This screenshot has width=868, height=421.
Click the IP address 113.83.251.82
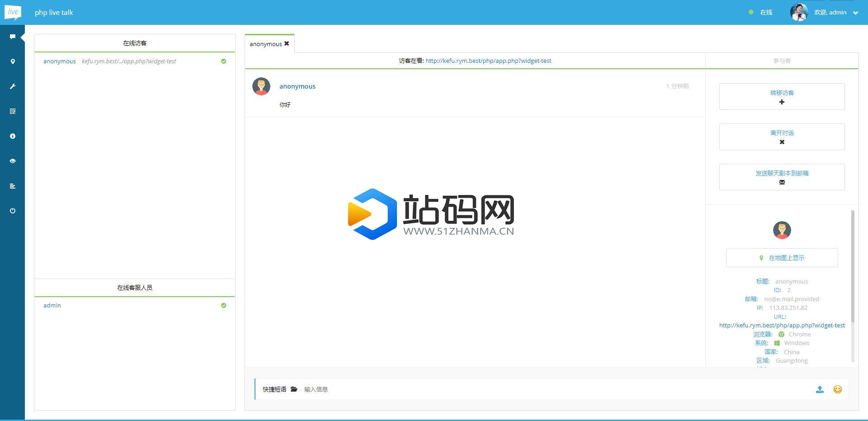(788, 307)
